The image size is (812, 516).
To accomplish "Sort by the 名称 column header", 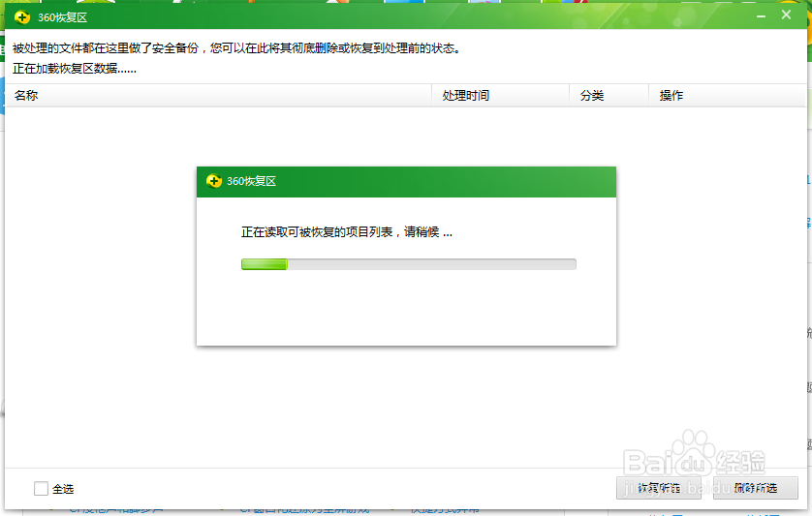I will pos(218,95).
